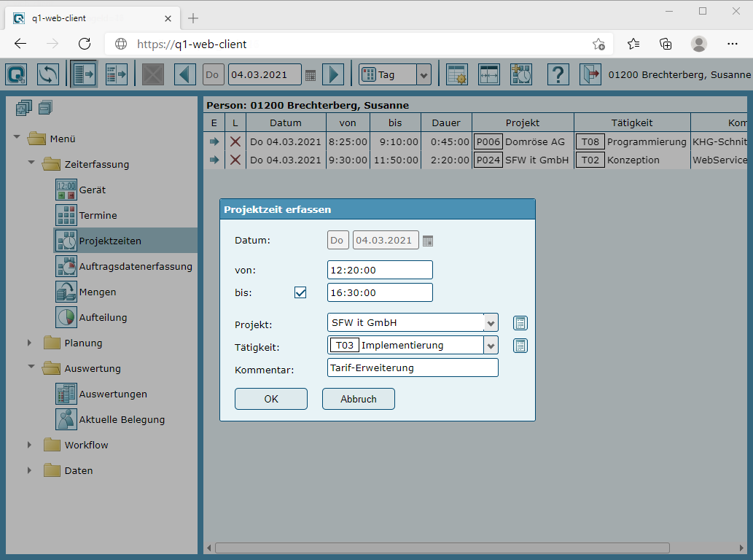
Task: Toggle the bis checkbox
Action: coord(300,292)
